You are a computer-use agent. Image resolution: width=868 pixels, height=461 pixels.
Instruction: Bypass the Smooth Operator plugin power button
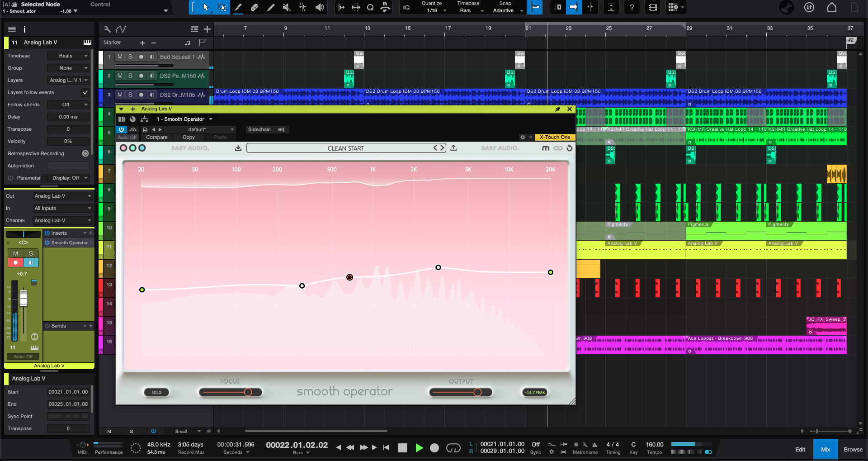coord(121,129)
